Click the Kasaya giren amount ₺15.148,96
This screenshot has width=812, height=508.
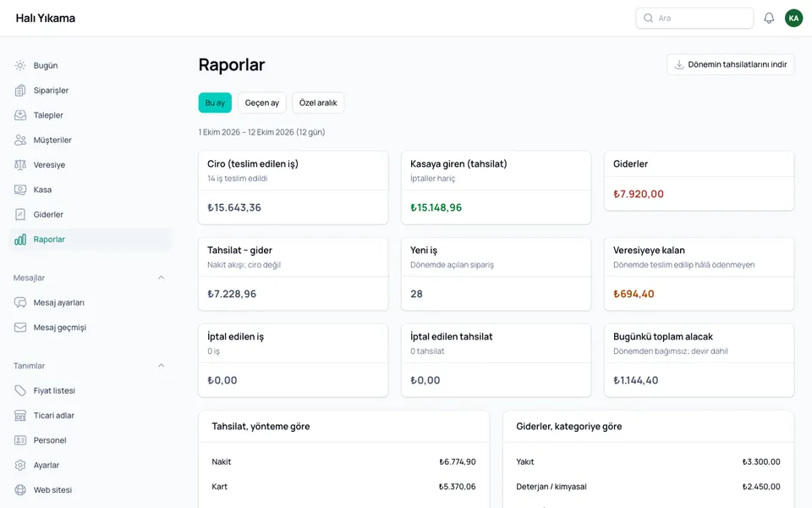click(436, 207)
